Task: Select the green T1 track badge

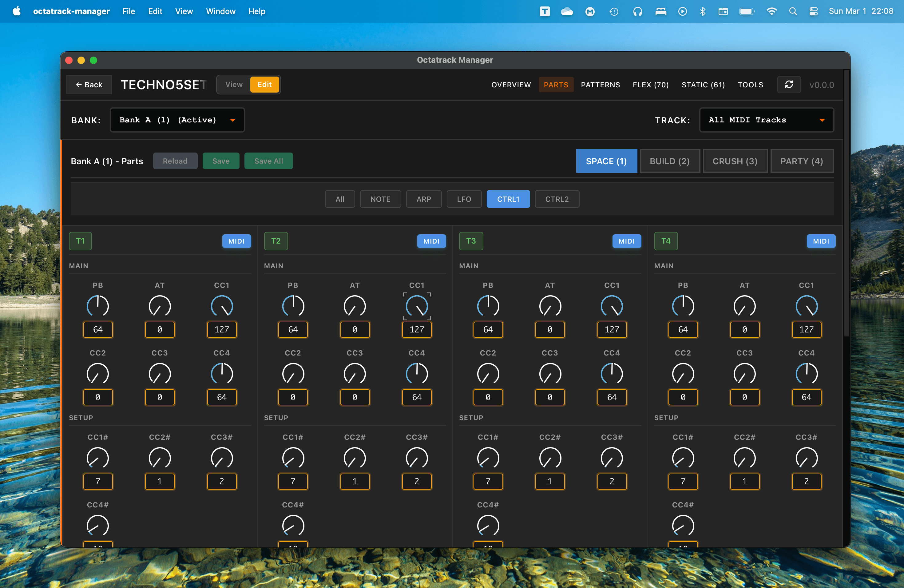Action: [x=80, y=241]
